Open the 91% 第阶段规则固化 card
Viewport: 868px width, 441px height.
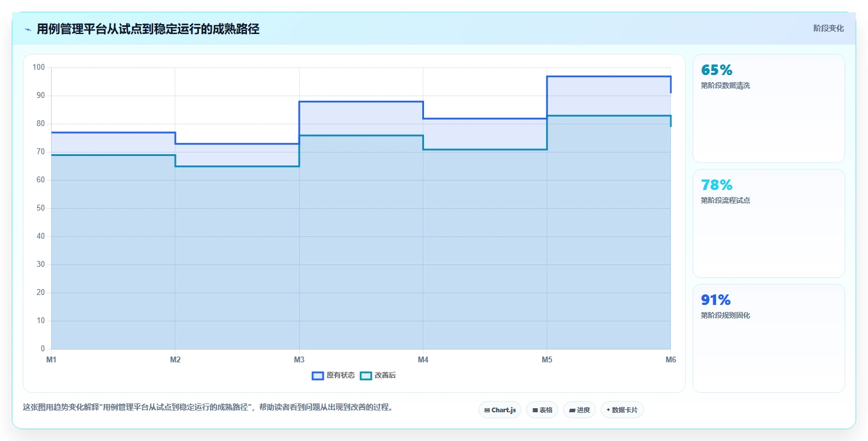click(x=768, y=338)
